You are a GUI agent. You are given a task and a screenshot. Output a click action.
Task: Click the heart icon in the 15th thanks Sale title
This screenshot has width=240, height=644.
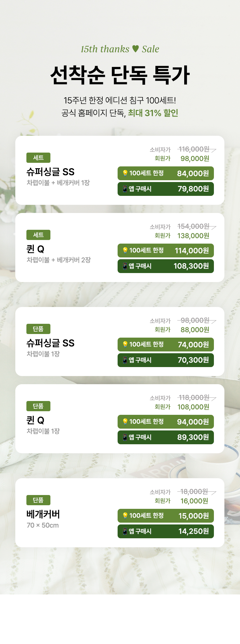tap(136, 49)
